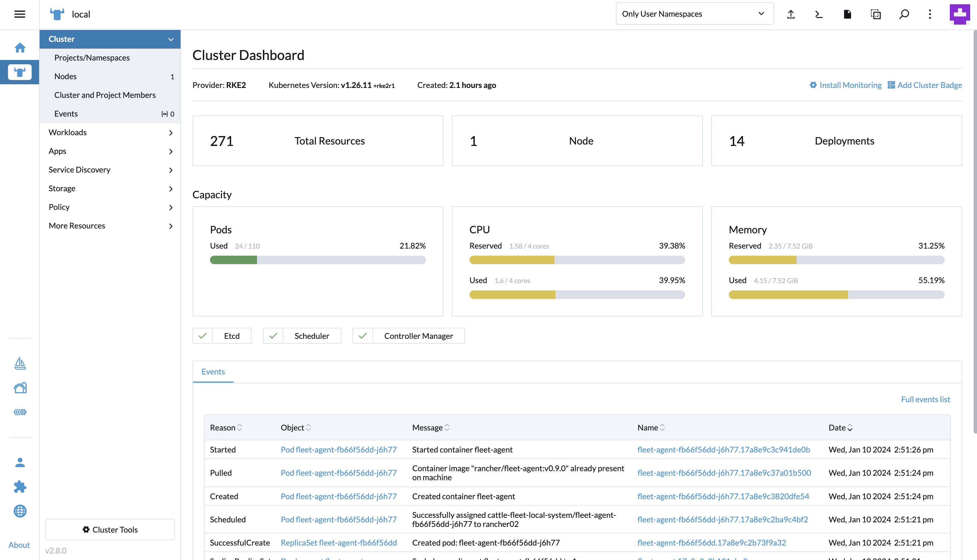The image size is (977, 560).
Task: Open Cluster and Project Members
Action: 110,95
